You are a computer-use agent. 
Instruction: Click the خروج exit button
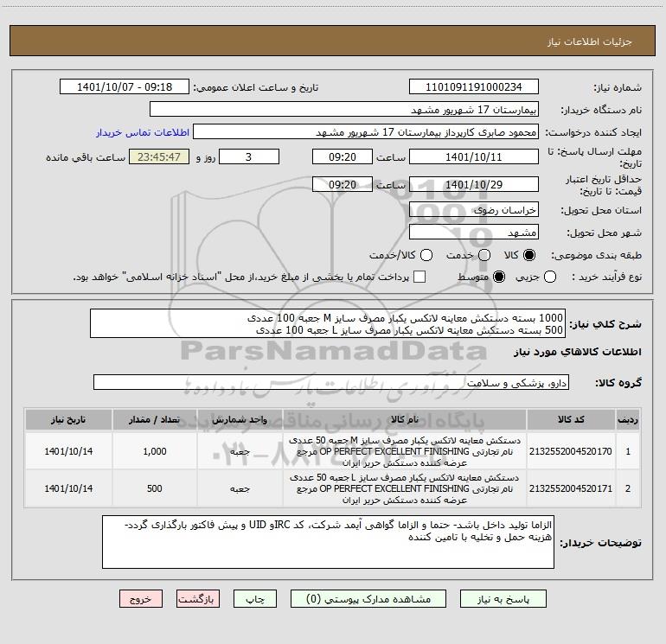141,599
